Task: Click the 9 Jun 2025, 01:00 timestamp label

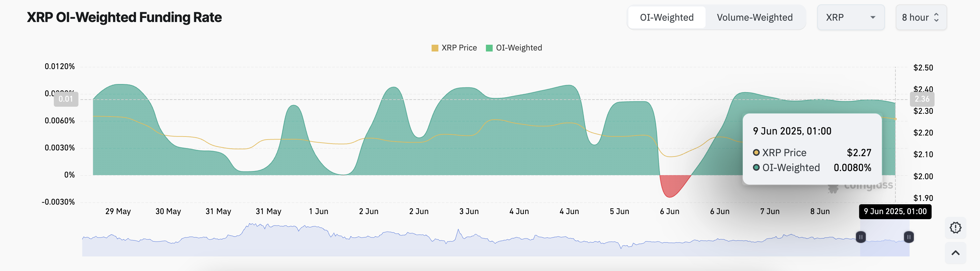Action: [895, 212]
